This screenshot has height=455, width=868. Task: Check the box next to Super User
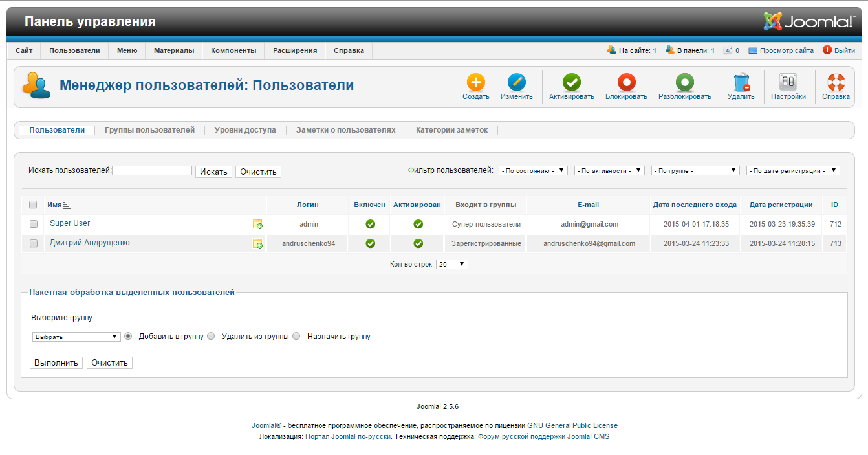tap(34, 224)
